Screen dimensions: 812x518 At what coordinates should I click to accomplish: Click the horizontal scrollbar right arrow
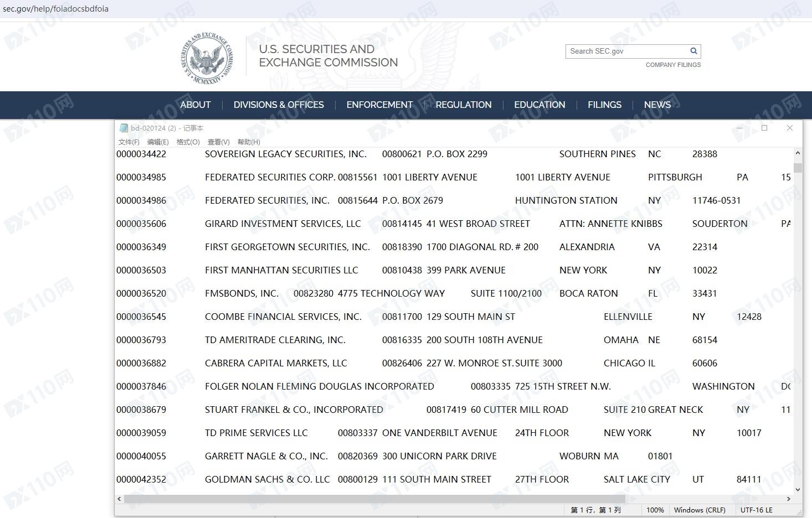click(789, 499)
